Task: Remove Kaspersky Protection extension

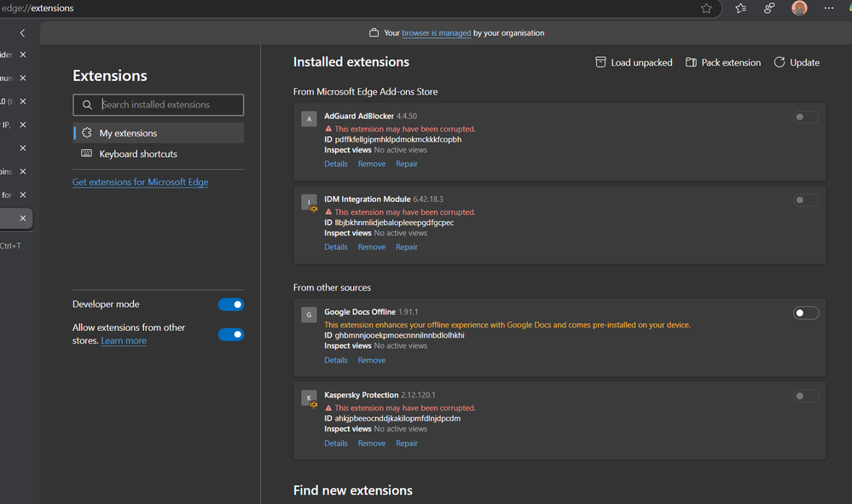Action: [x=372, y=443]
